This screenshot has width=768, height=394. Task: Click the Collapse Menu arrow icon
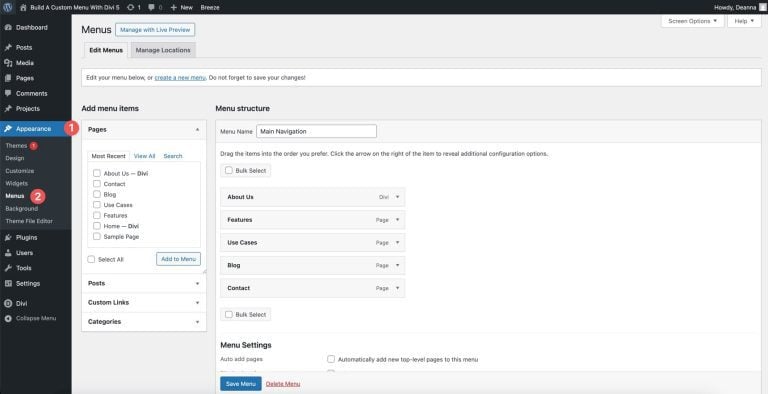pos(8,318)
